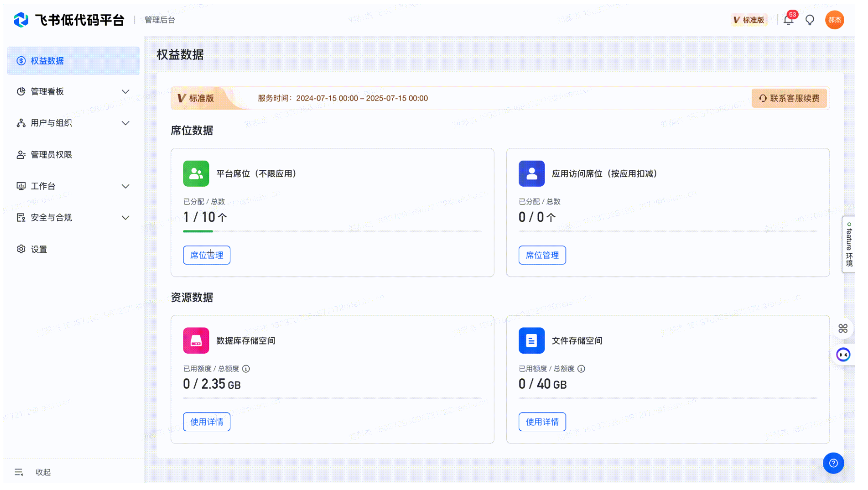Click the 席位数据 section heading

192,131
